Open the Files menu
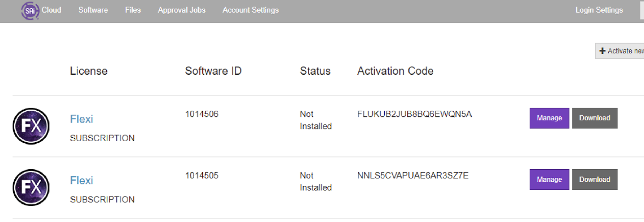 [133, 10]
